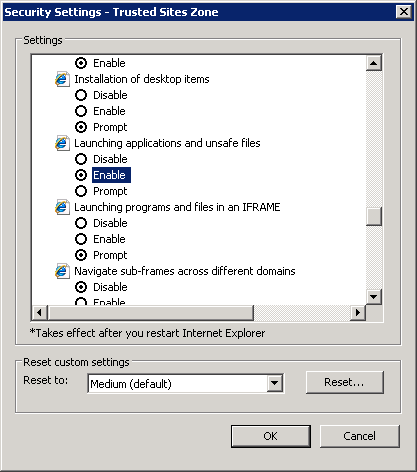Select Prompt under Installation of desktop items
Screen dimensions: 417x472
click(x=81, y=127)
